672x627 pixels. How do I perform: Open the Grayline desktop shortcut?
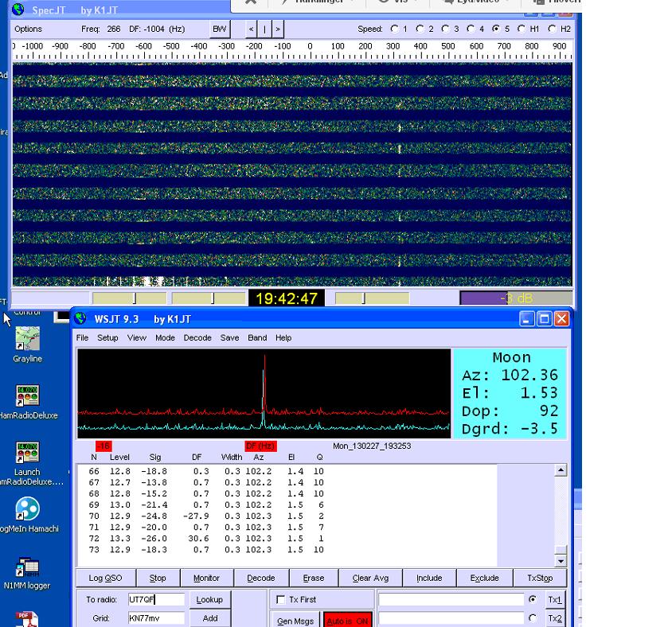pyautogui.click(x=27, y=345)
